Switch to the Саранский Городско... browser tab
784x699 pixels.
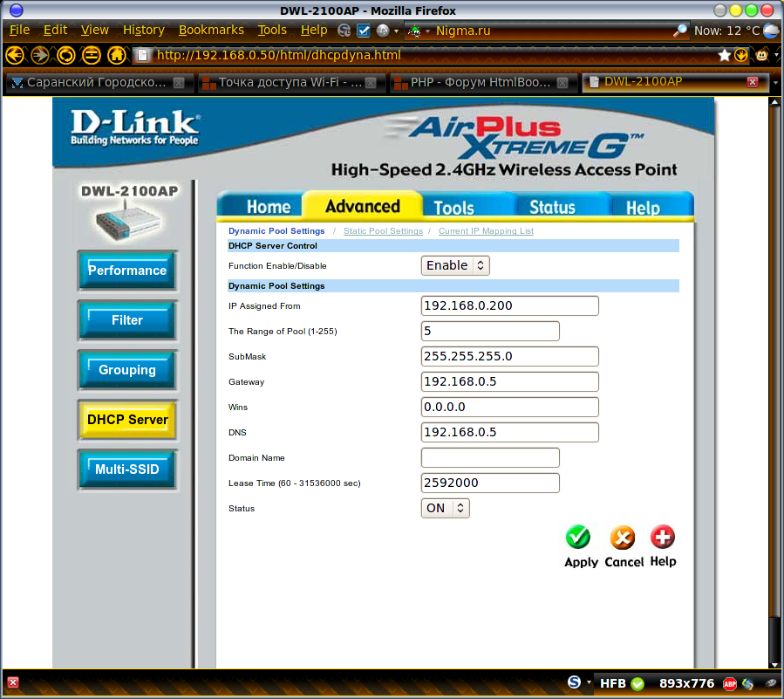[99, 83]
